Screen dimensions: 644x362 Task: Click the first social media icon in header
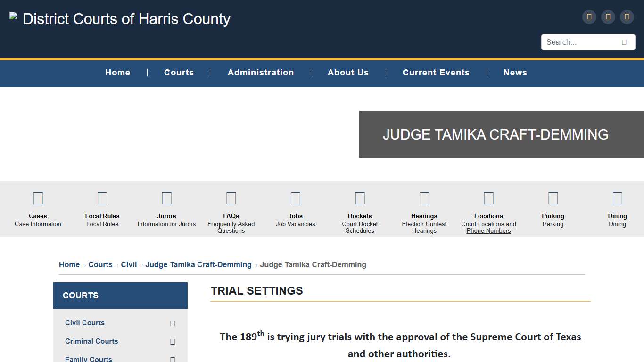589,17
